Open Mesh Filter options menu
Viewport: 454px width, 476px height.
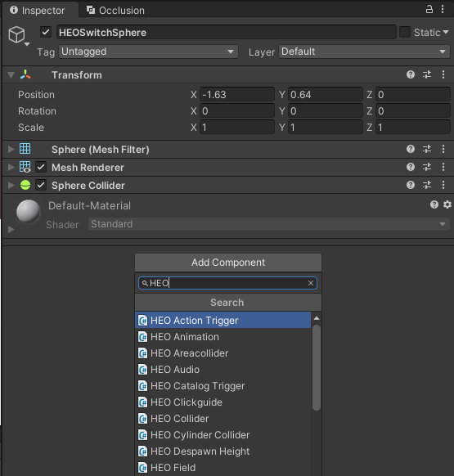click(443, 149)
